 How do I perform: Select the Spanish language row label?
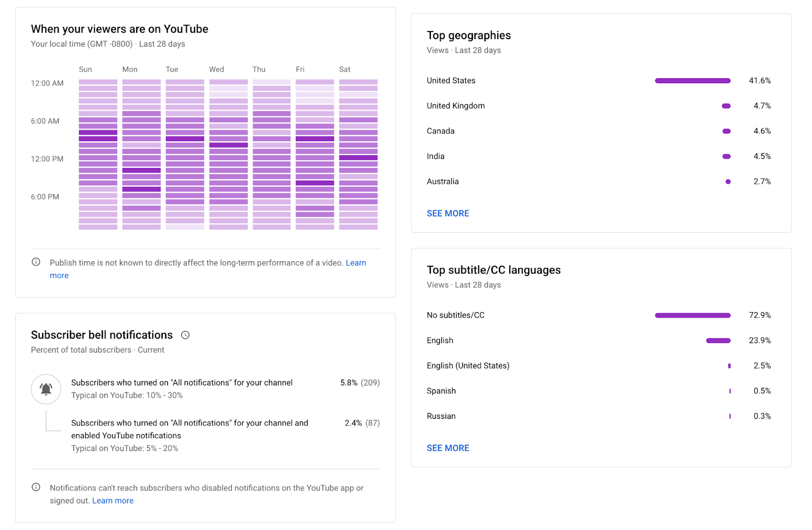441,391
